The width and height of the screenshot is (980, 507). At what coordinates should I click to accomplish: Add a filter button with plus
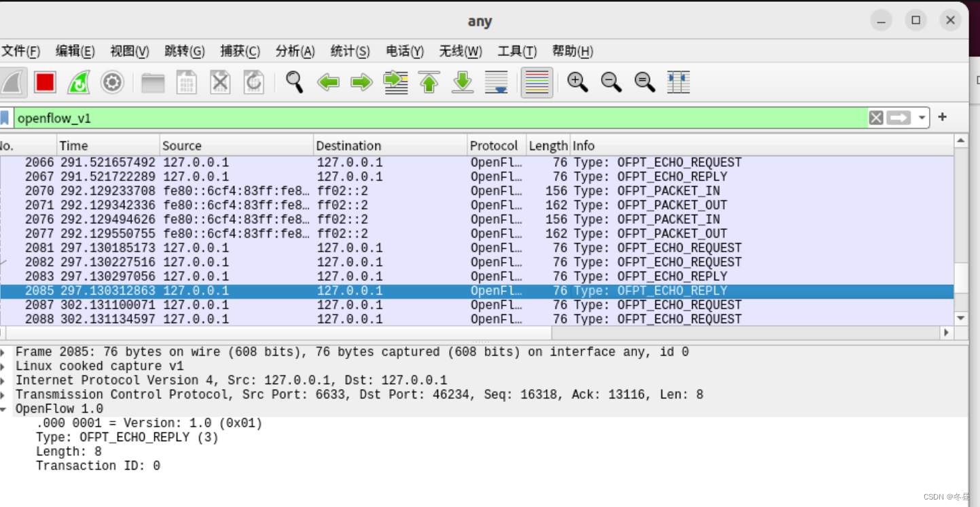(x=943, y=117)
